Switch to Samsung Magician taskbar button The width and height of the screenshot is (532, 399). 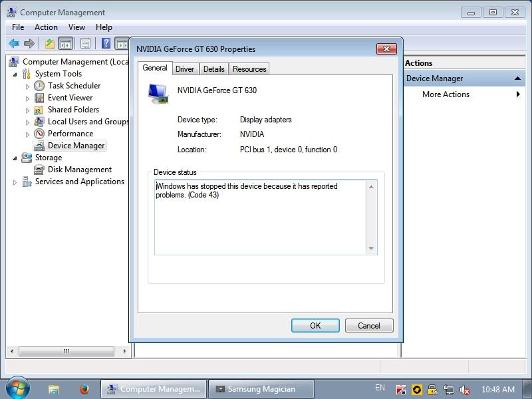261,389
